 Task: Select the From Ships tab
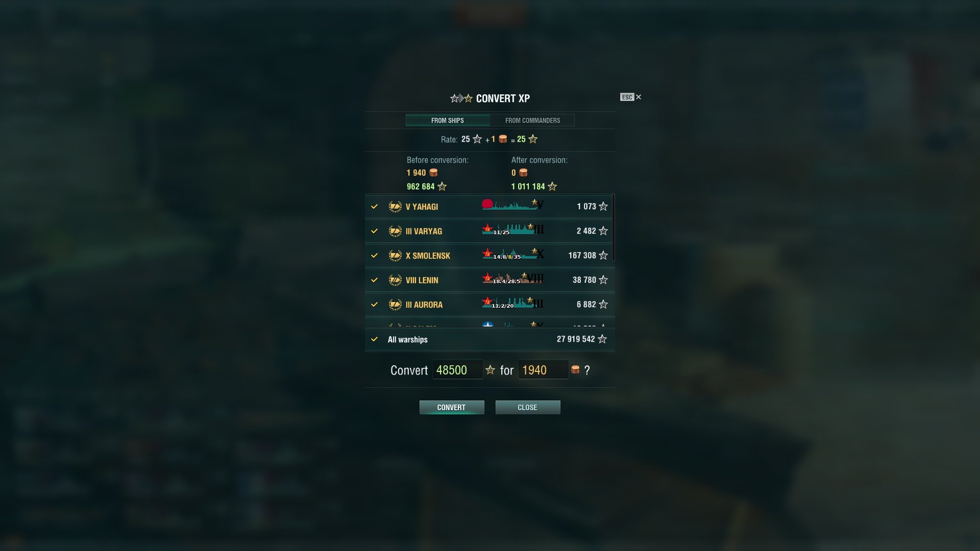point(448,120)
